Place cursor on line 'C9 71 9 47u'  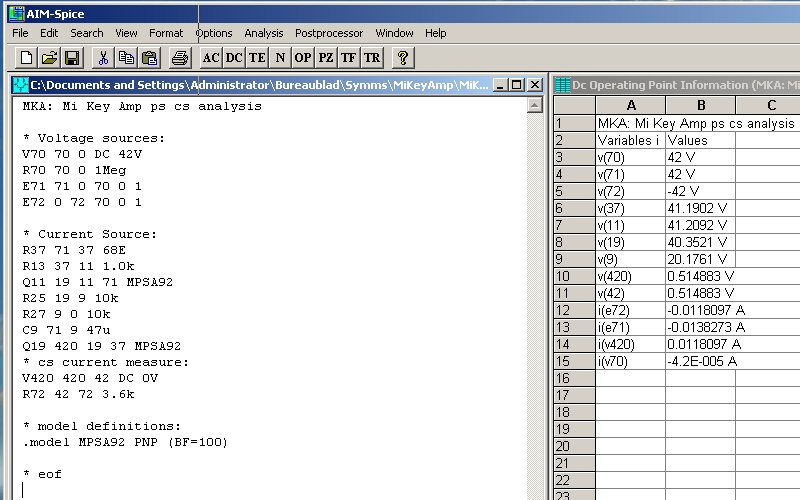click(x=66, y=330)
